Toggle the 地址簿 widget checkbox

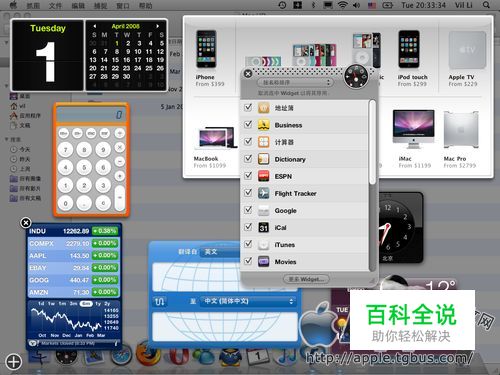[248, 107]
